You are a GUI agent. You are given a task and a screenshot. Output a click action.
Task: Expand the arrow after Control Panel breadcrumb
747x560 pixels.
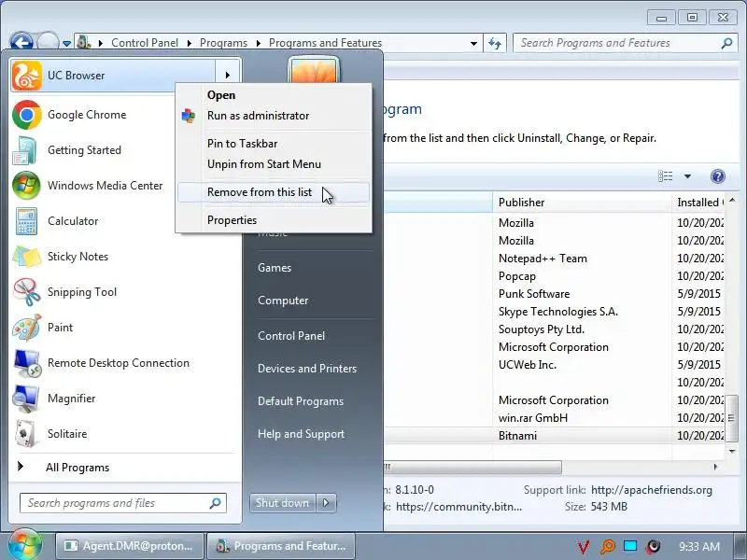click(190, 43)
